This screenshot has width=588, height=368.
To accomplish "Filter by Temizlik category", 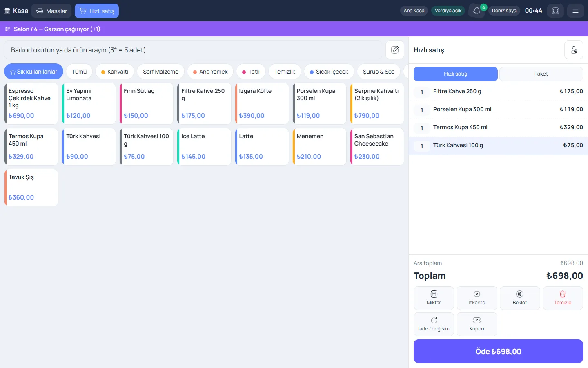I will (x=285, y=72).
